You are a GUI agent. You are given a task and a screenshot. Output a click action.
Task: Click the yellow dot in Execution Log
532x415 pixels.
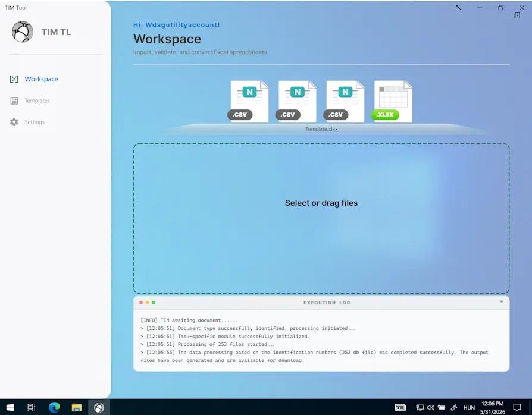click(147, 303)
